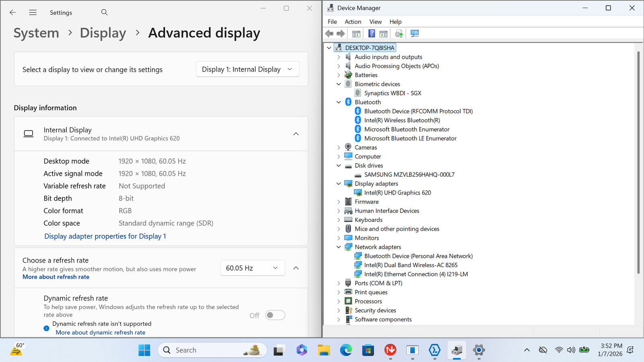Select the Intel UHD Graphics 620 adapter icon

[x=358, y=193]
